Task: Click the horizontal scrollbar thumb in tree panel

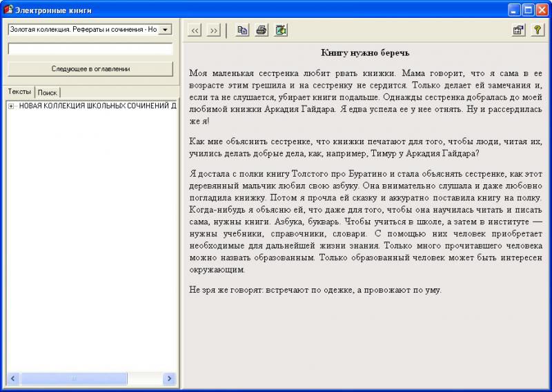Action: pos(73,379)
